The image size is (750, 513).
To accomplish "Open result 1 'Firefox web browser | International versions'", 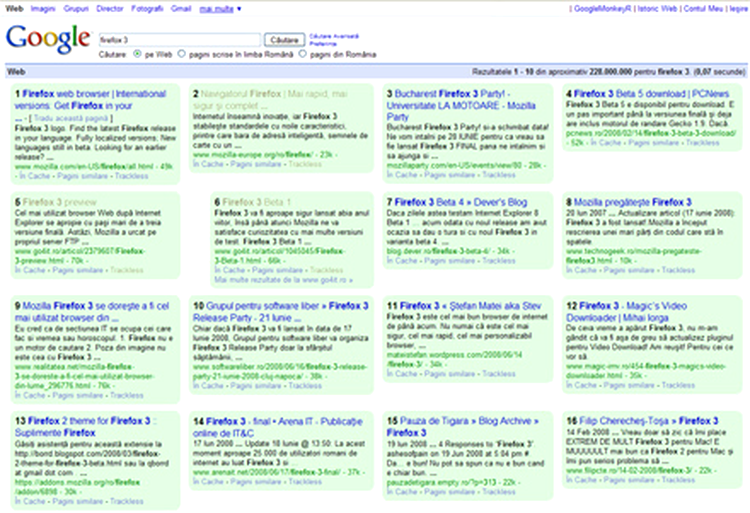I will click(90, 99).
